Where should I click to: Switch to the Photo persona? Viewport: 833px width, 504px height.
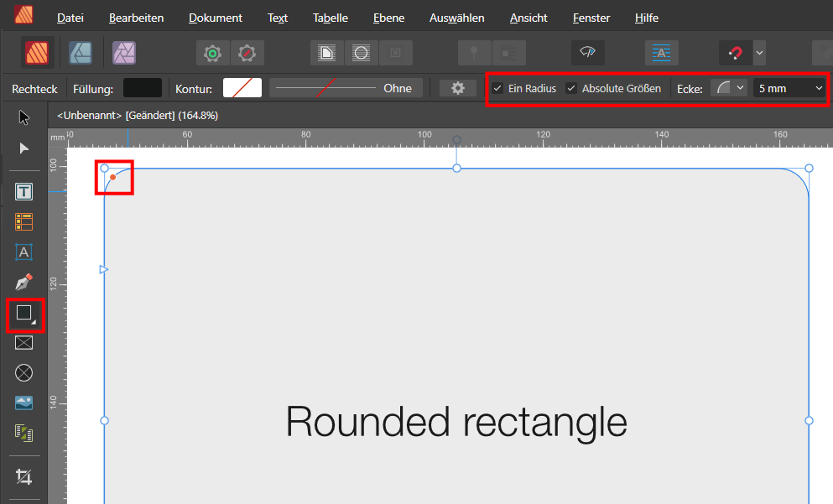click(124, 53)
